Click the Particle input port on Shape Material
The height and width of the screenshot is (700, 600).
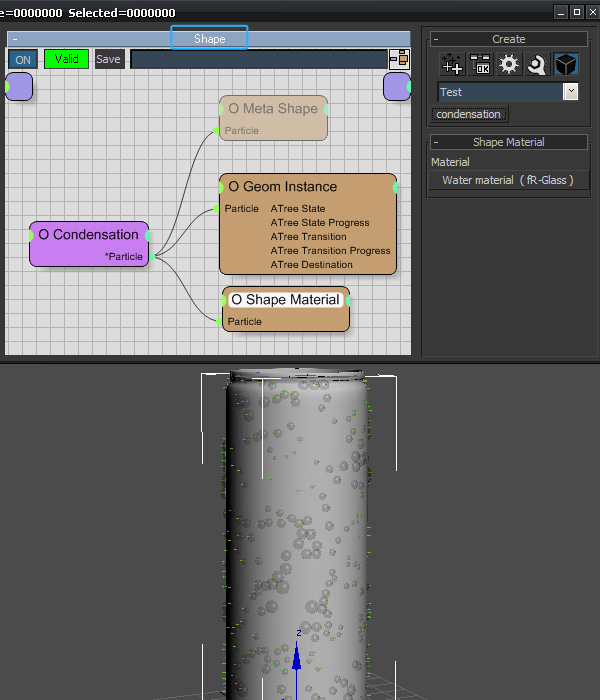tap(219, 321)
